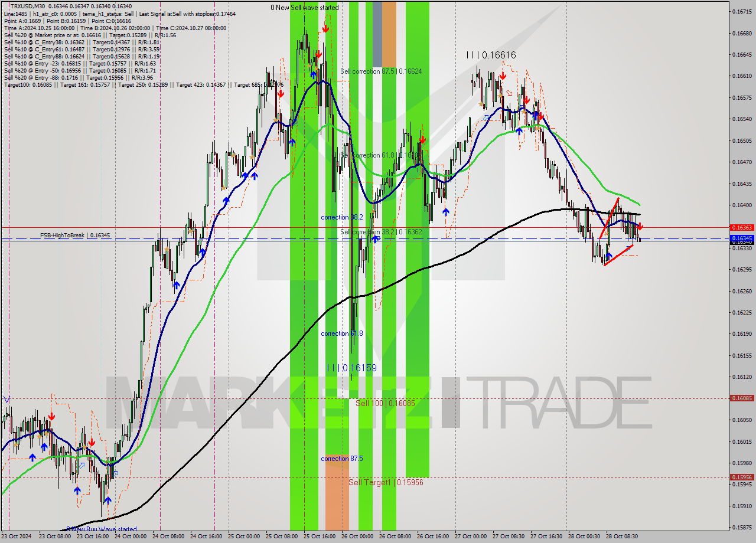
Task: Click the '26 Oct 08:00' time axis label
Action: 395,537
